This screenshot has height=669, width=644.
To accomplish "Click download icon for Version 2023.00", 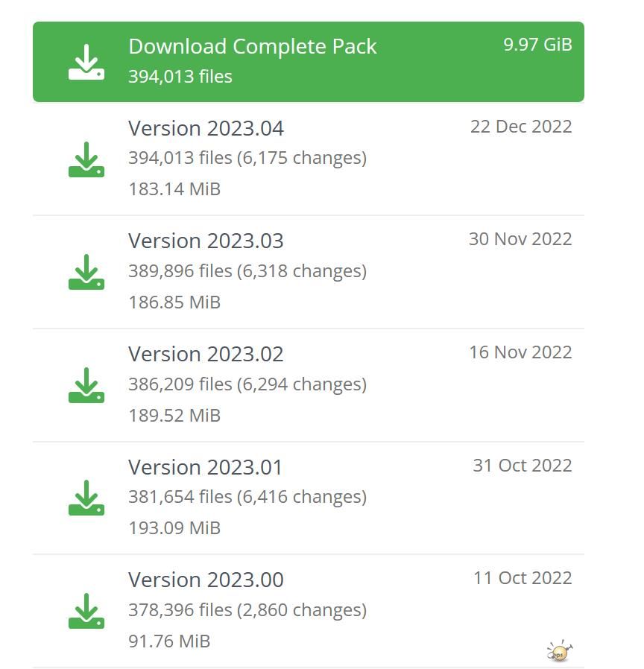I will (x=86, y=611).
